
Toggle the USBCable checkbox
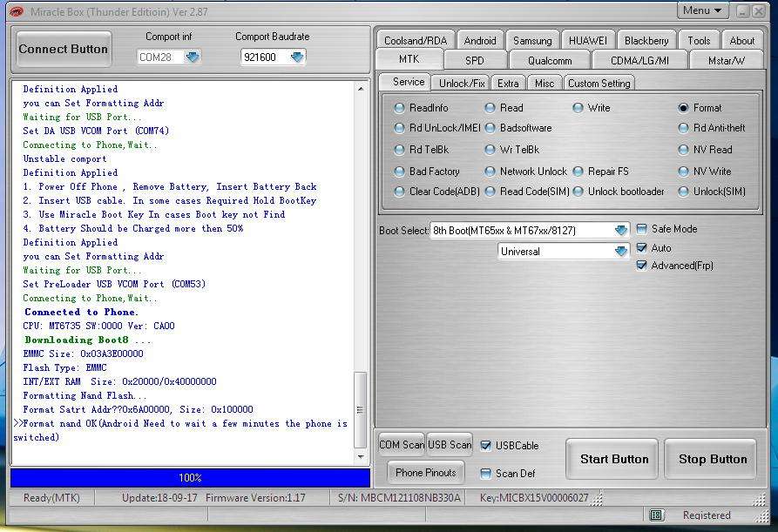486,445
